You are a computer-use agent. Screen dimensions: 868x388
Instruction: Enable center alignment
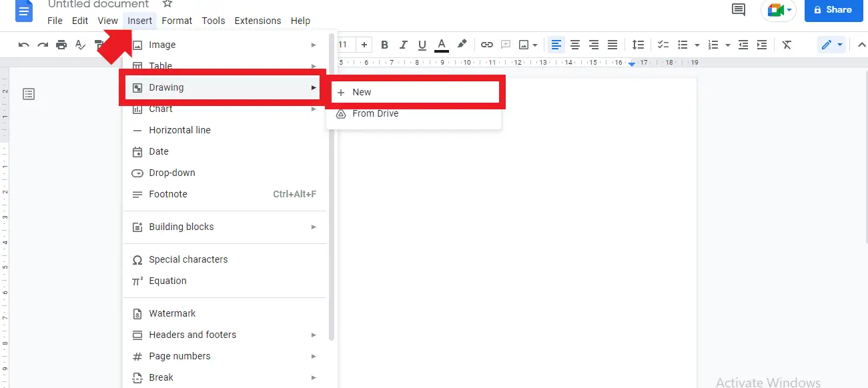pyautogui.click(x=575, y=45)
